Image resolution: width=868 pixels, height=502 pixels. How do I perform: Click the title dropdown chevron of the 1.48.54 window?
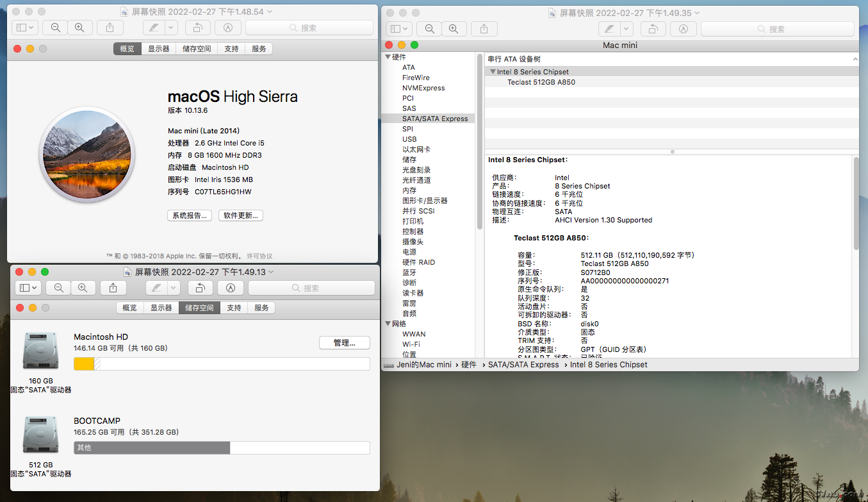(x=270, y=12)
